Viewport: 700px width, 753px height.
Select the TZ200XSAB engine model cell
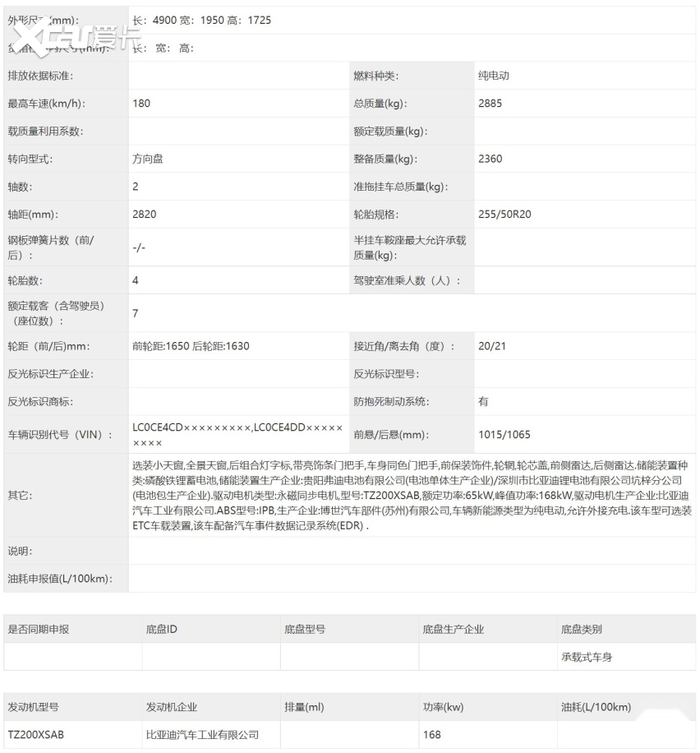[x=35, y=735]
